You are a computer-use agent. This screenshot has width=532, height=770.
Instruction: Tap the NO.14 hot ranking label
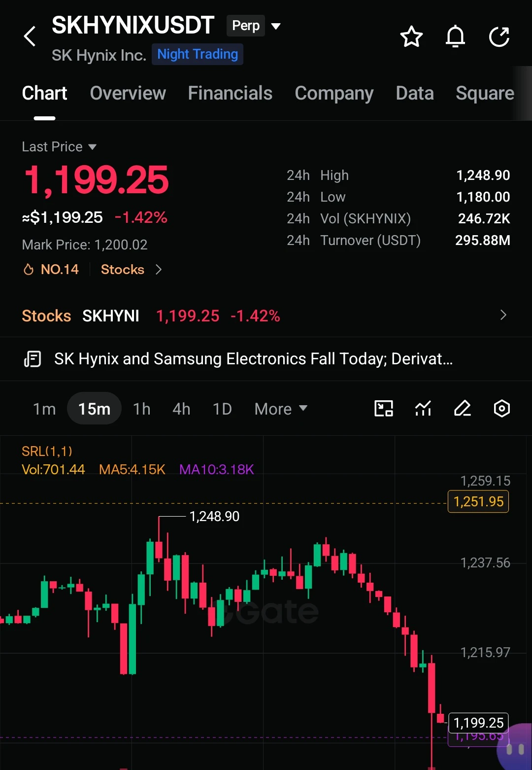point(60,269)
